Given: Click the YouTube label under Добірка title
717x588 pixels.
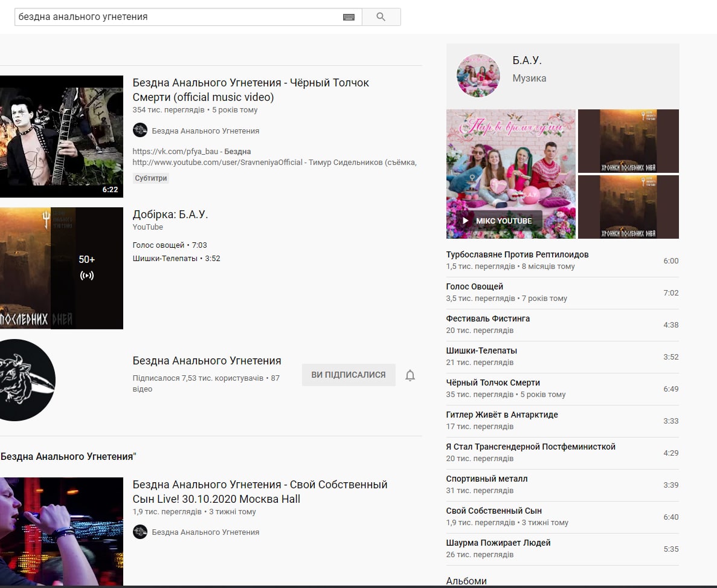Looking at the screenshot, I should (148, 227).
